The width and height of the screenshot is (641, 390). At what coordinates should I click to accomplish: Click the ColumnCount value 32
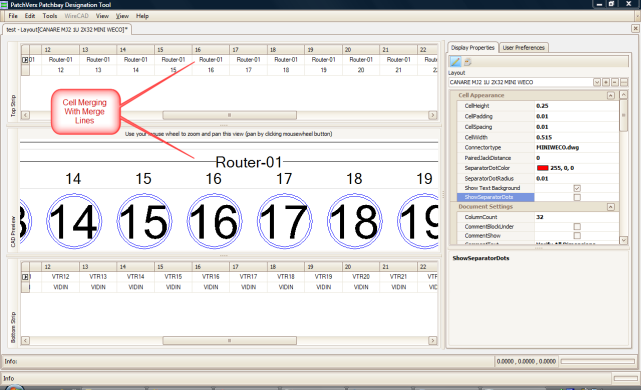tap(540, 217)
